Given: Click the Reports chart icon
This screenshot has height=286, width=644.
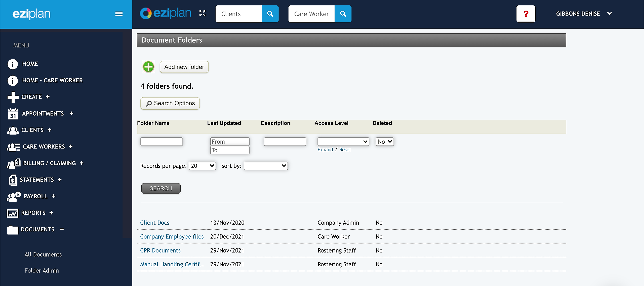Looking at the screenshot, I should 13,213.
